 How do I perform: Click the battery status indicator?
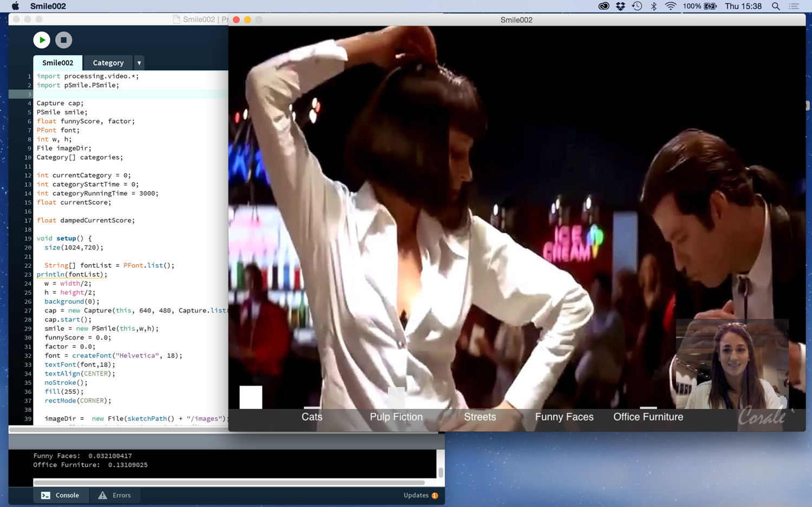click(x=700, y=6)
